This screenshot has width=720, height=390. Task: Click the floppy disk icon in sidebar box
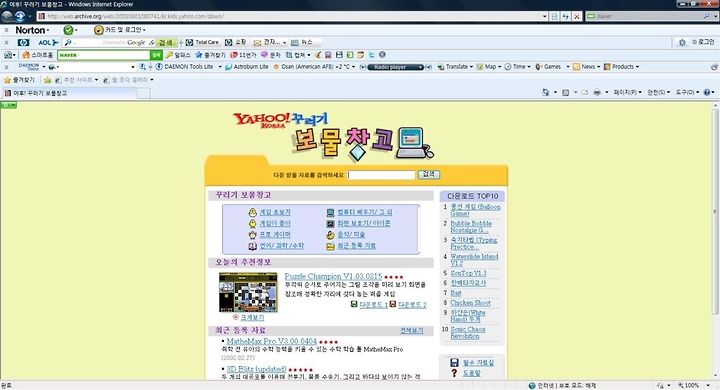tap(454, 362)
